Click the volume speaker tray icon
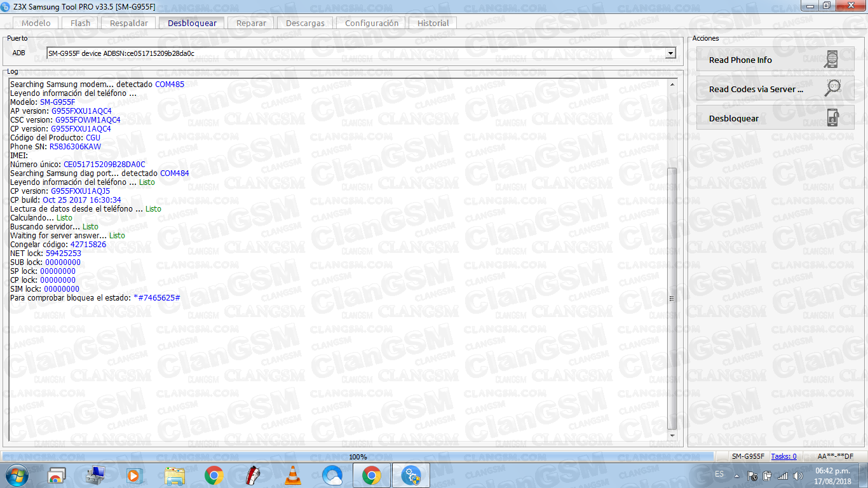 coord(798,475)
